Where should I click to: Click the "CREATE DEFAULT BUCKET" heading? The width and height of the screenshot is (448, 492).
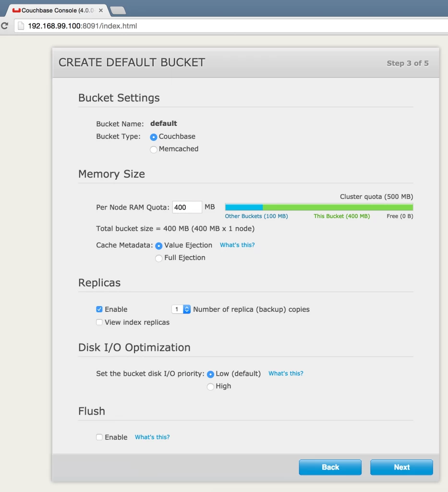pyautogui.click(x=132, y=62)
